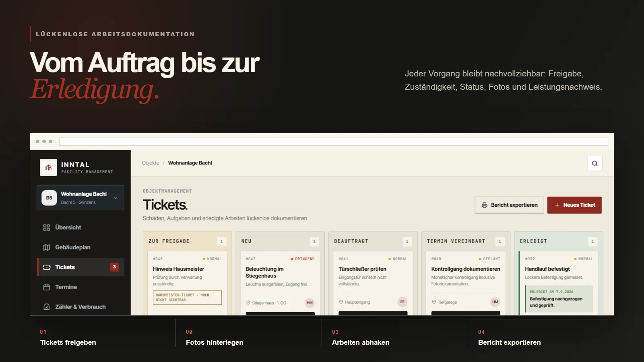This screenshot has height=362, width=644.
Task: Click the browser address bar
Action: tap(333, 142)
